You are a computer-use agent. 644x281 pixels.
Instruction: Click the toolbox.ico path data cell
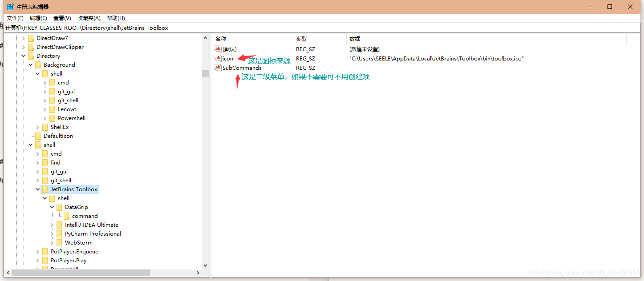tap(437, 58)
